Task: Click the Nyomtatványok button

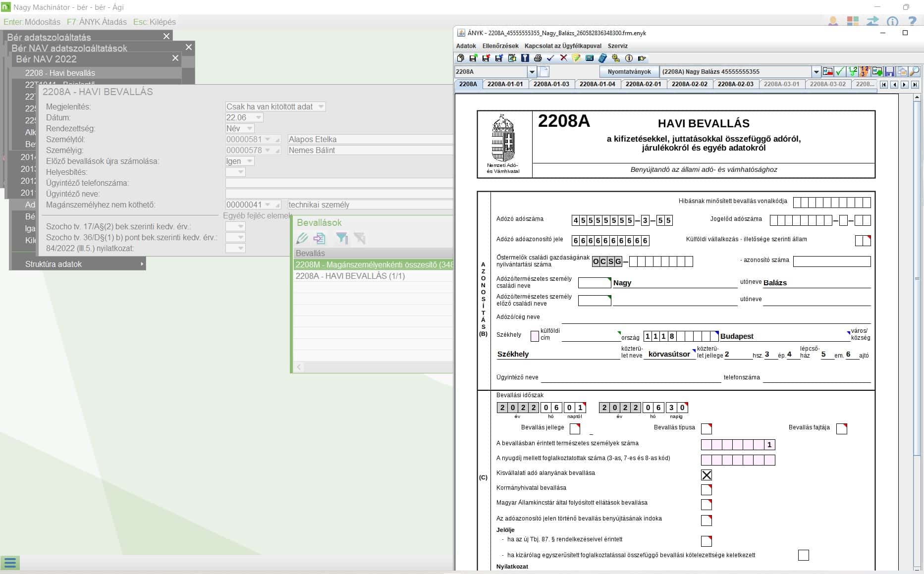Action: click(629, 72)
